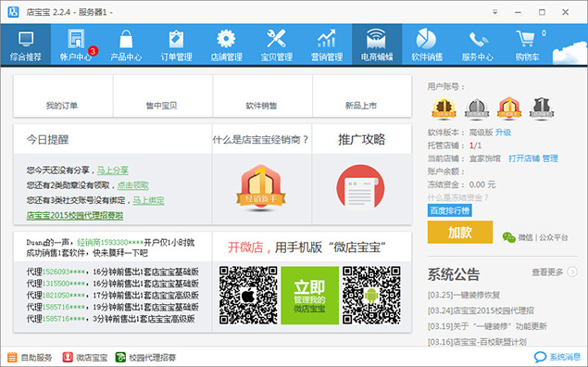This screenshot has height=367, width=588.
Task: Click the 升级 upgrade link
Action: click(x=503, y=133)
